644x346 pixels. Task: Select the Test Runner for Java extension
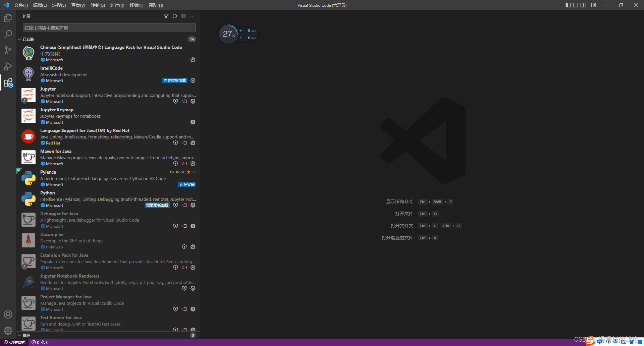click(108, 323)
